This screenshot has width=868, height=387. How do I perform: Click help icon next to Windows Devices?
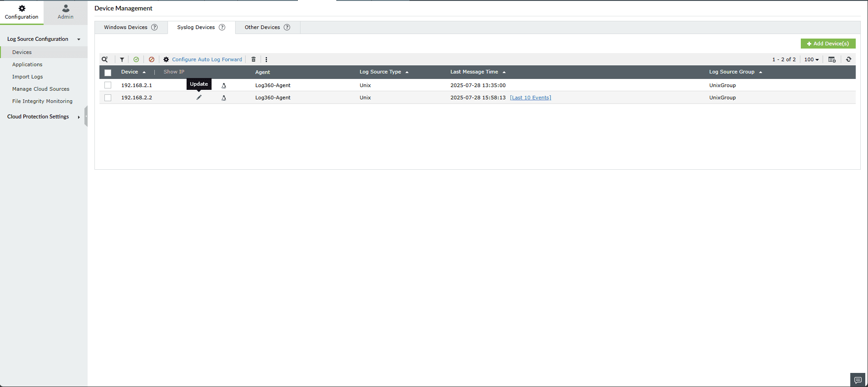coord(154,27)
